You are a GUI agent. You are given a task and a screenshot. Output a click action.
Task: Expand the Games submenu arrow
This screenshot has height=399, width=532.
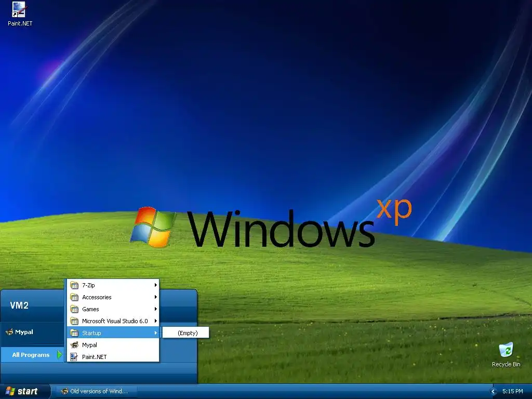[x=156, y=309]
